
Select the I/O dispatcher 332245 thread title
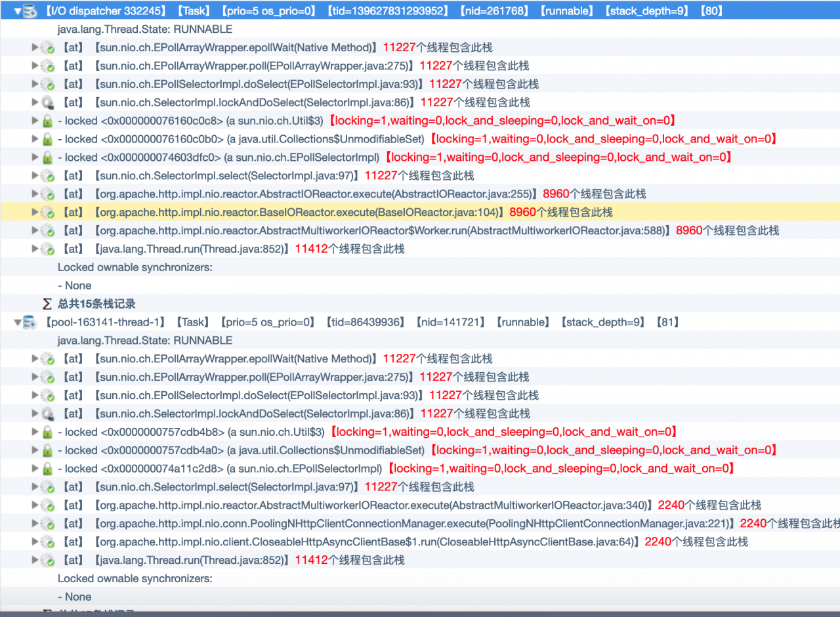(x=108, y=11)
